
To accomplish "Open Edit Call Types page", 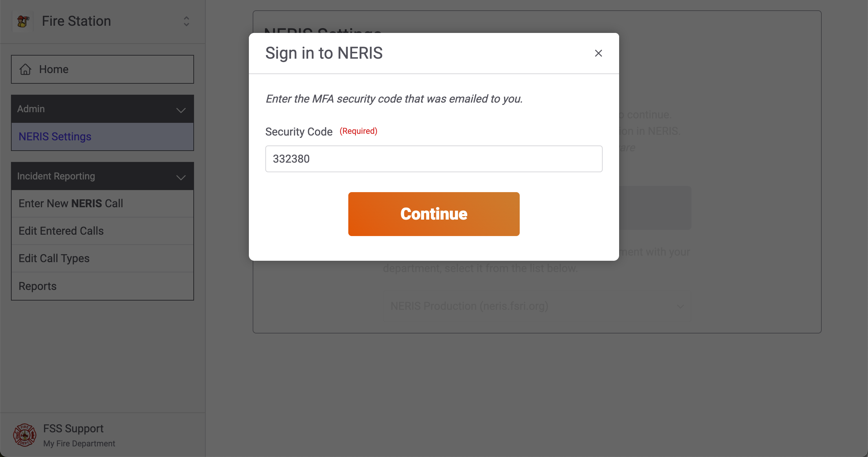I will [54, 258].
